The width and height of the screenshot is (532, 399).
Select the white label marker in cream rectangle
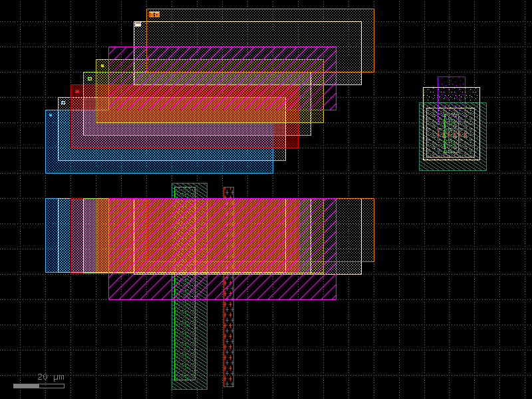[x=138, y=24]
